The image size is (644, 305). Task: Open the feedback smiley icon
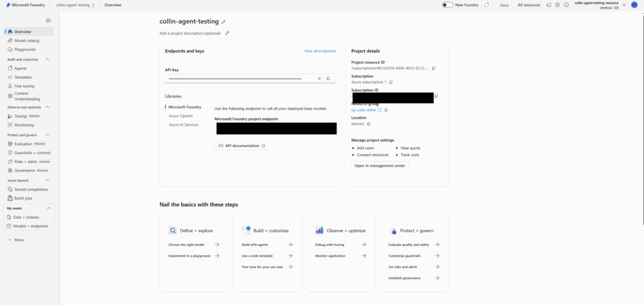tap(566, 5)
